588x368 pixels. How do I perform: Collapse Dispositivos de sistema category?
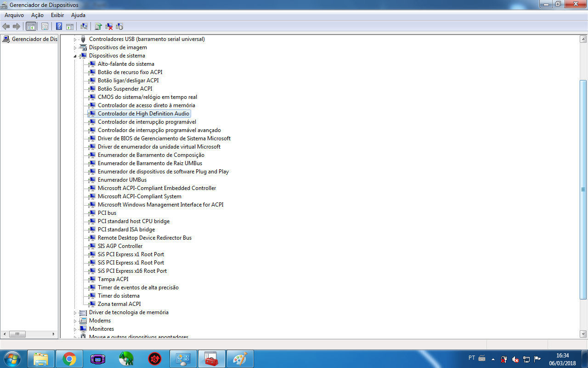[x=75, y=56]
